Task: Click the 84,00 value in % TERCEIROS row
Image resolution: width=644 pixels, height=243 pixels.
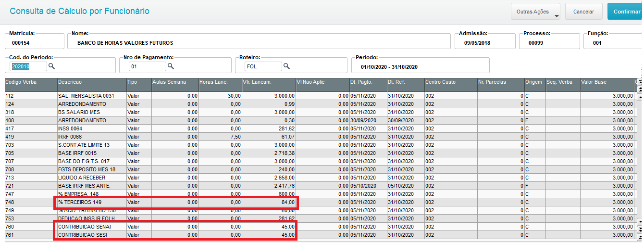Action: [268, 202]
